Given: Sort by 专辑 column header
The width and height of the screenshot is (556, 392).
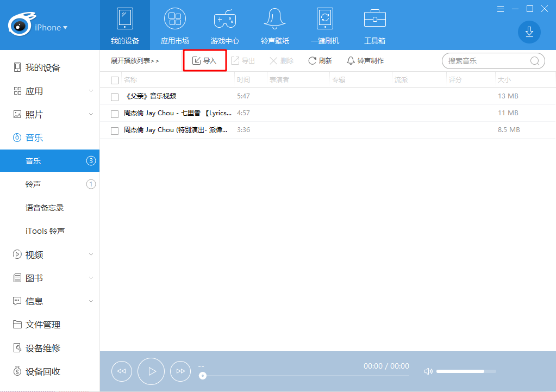Looking at the screenshot, I should 339,80.
